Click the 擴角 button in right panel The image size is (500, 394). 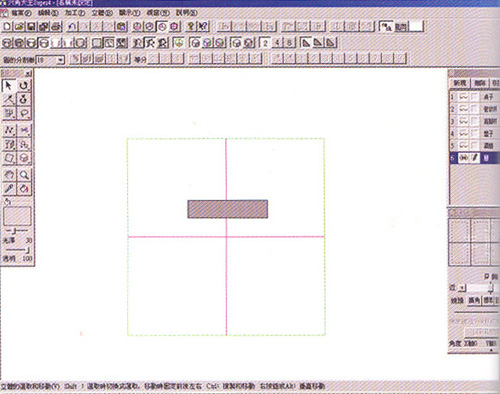coord(474,301)
